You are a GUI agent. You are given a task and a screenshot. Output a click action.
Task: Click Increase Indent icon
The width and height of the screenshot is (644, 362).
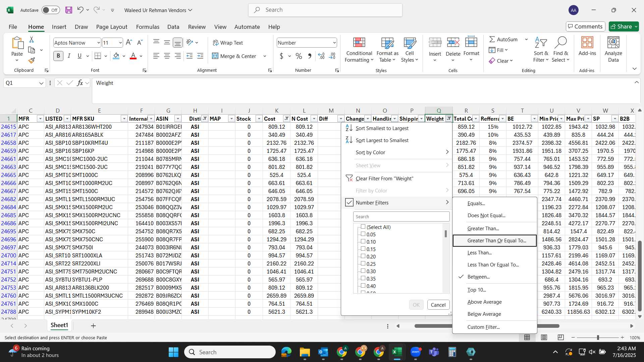pos(200,56)
